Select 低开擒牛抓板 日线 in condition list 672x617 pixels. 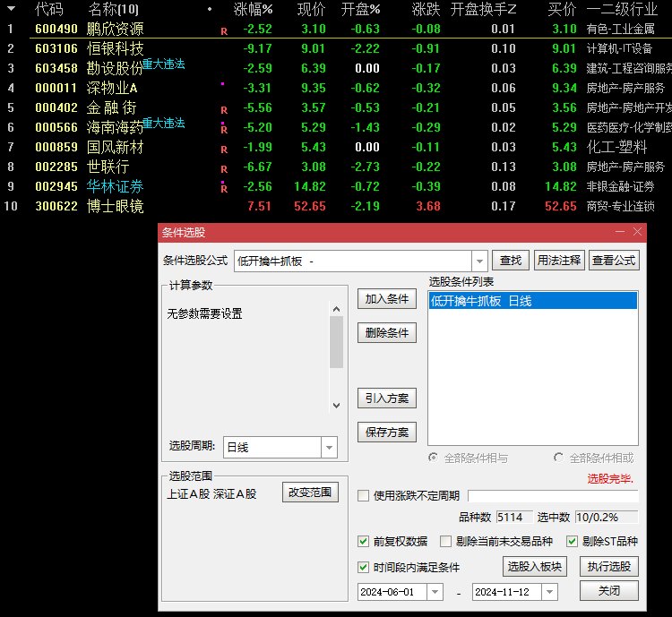533,301
